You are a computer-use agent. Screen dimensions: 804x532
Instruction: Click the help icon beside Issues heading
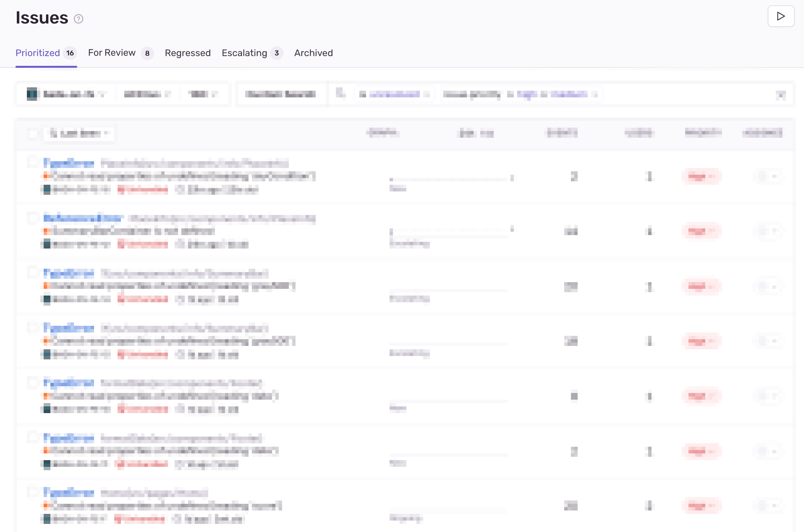pyautogui.click(x=78, y=19)
